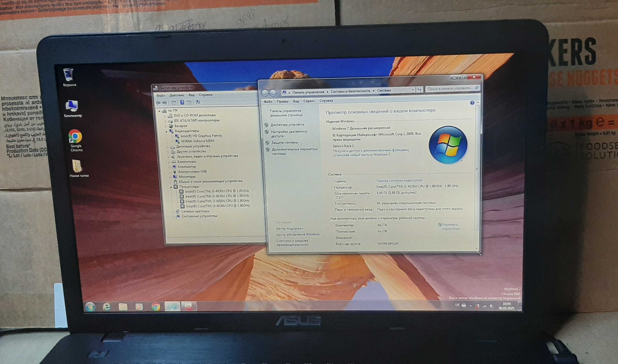Expand Контроллеры USB node
Viewport: 618px width, 364px height.
point(170,172)
